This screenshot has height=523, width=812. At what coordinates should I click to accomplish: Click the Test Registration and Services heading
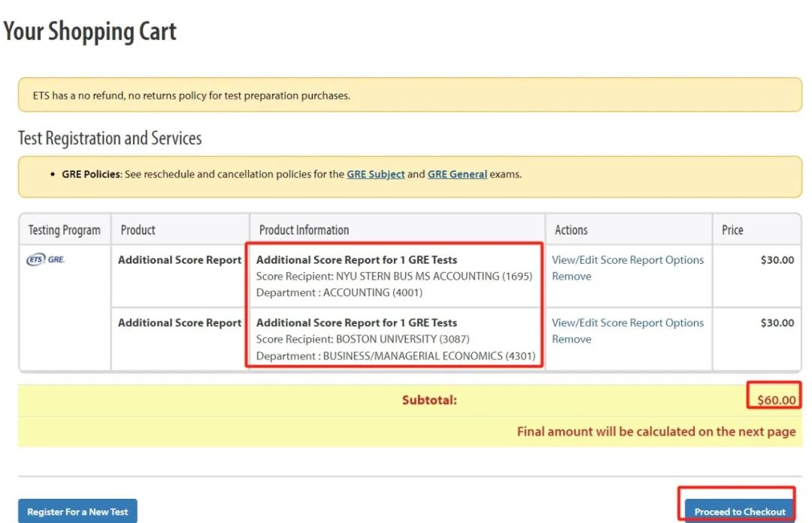(110, 138)
